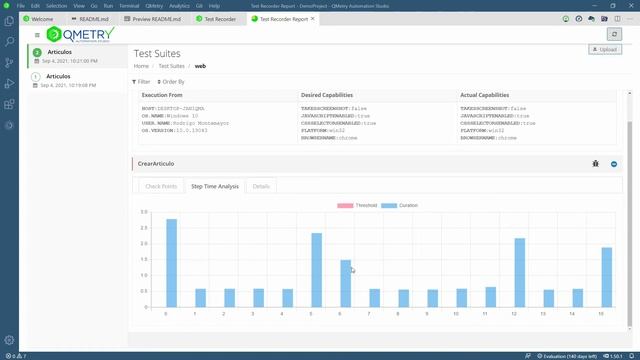
Task: Open the View menu
Action: pos(79,6)
